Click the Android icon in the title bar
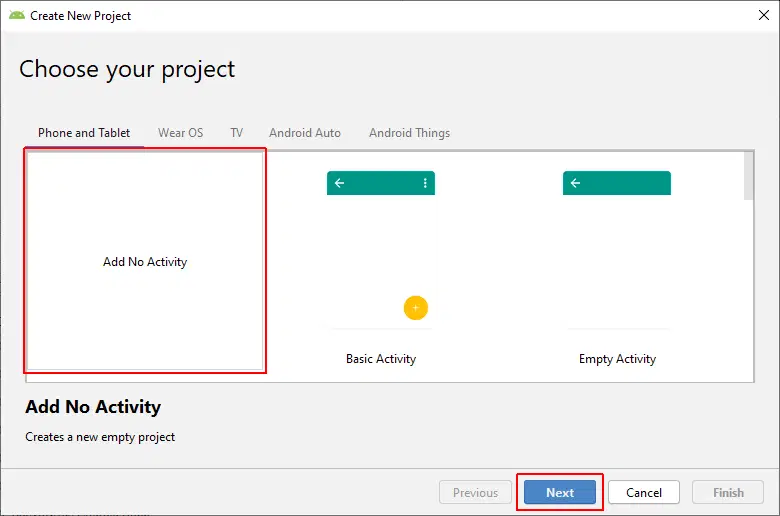780x516 pixels. tap(17, 15)
